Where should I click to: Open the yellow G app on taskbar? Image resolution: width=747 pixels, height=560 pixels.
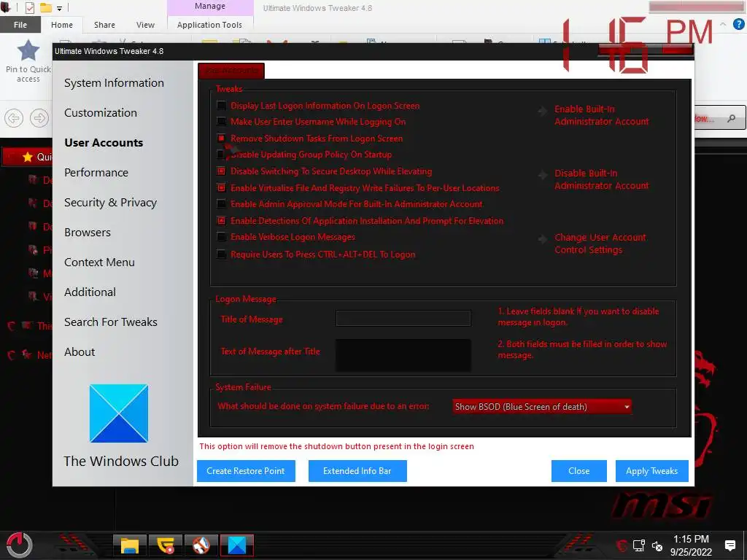(x=166, y=545)
